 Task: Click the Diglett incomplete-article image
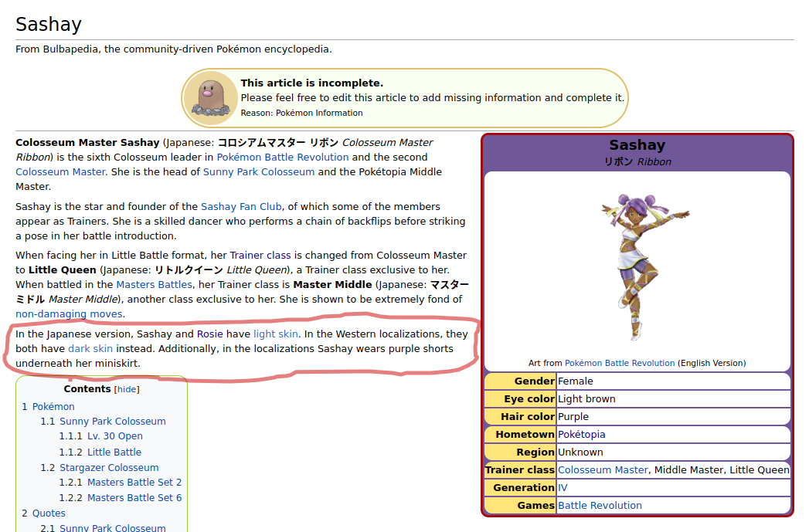[x=210, y=98]
